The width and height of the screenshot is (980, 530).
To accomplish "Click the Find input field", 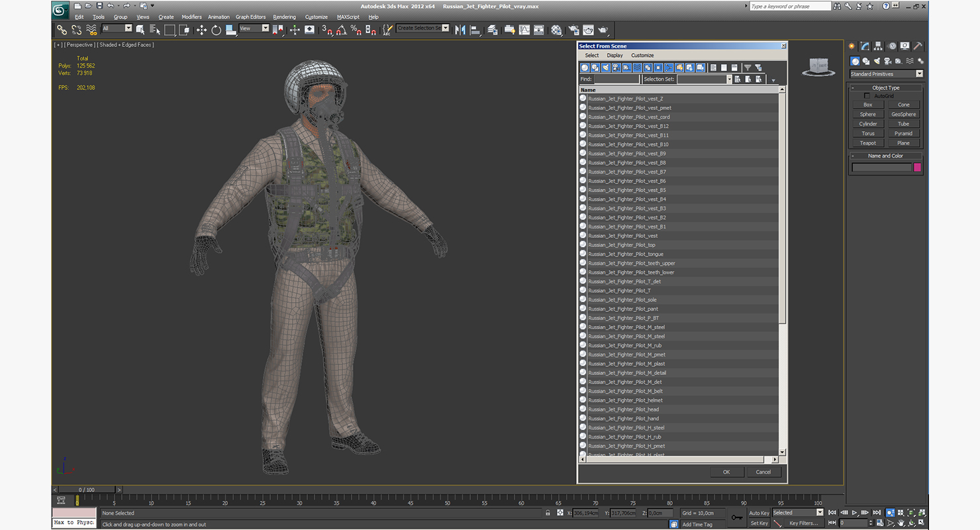I will [x=617, y=79].
